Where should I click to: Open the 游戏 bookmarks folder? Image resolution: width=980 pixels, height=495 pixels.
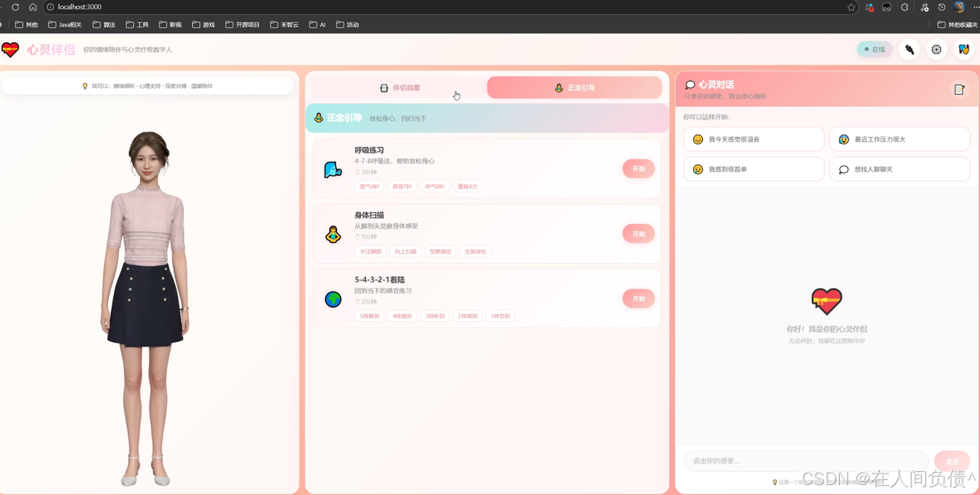203,24
